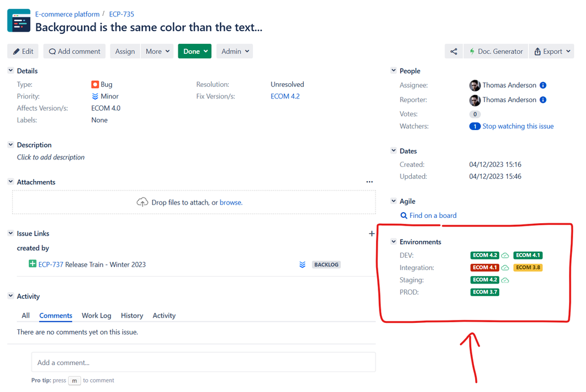The height and width of the screenshot is (392, 586).
Task: Click the Reporter avatar picture
Action: [x=475, y=100]
